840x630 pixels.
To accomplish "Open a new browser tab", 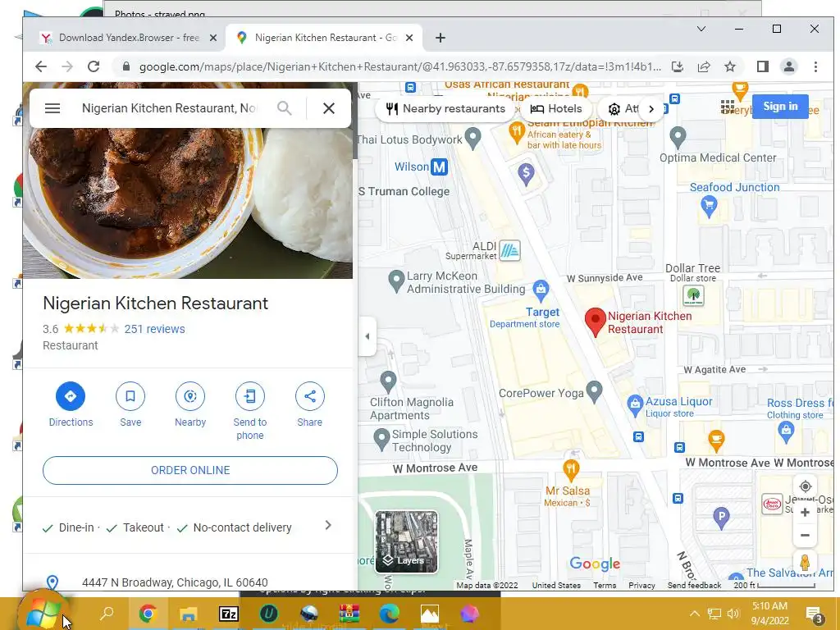I will 441,38.
